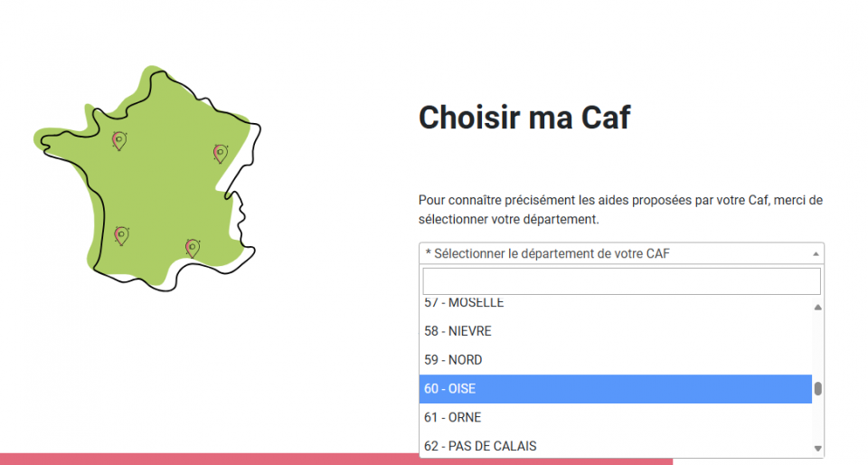The width and height of the screenshot is (868, 465).
Task: Click the 'Choisir ma Caf' heading
Action: 524,118
